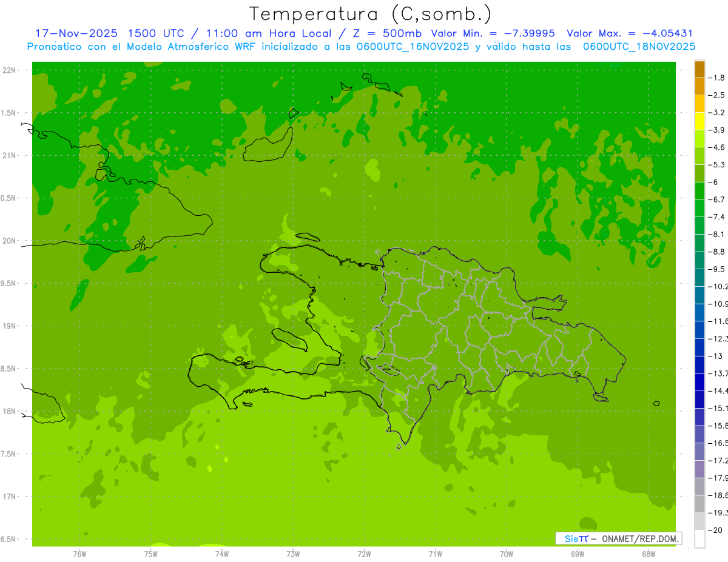Select the dark orange swatch above -1.8

click(699, 69)
